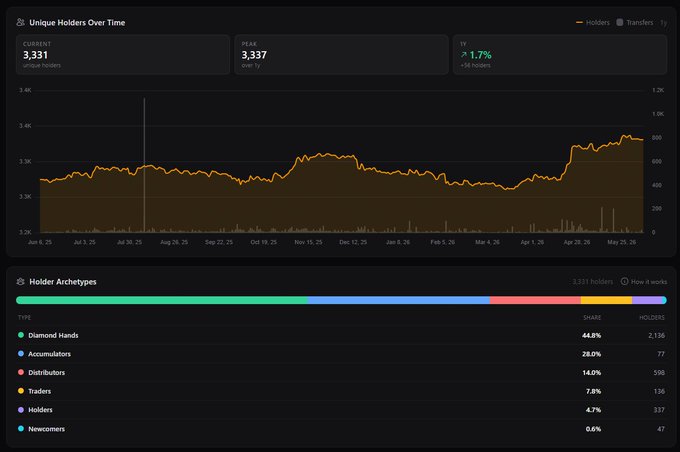Select the blue Accumulators bar segment
This screenshot has width=680, height=452.
pyautogui.click(x=399, y=300)
